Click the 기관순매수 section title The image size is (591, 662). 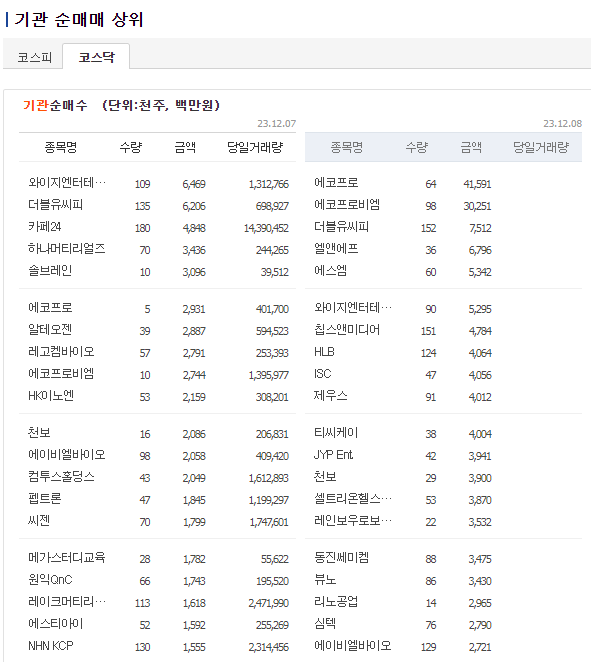(55, 105)
